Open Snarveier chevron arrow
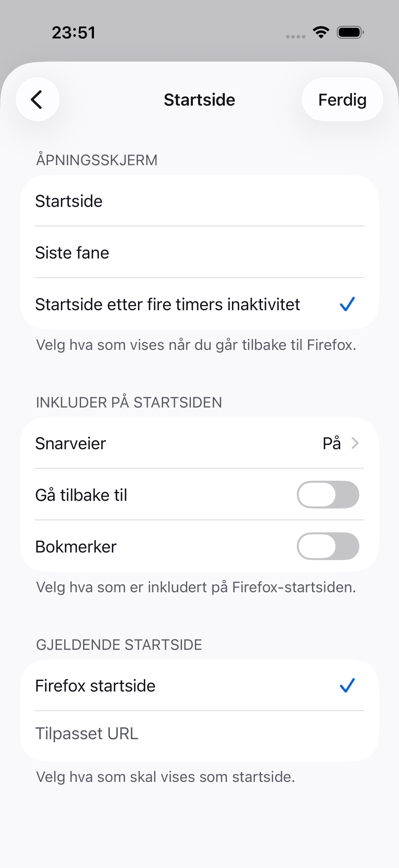The height and width of the screenshot is (868, 399). coord(355,443)
